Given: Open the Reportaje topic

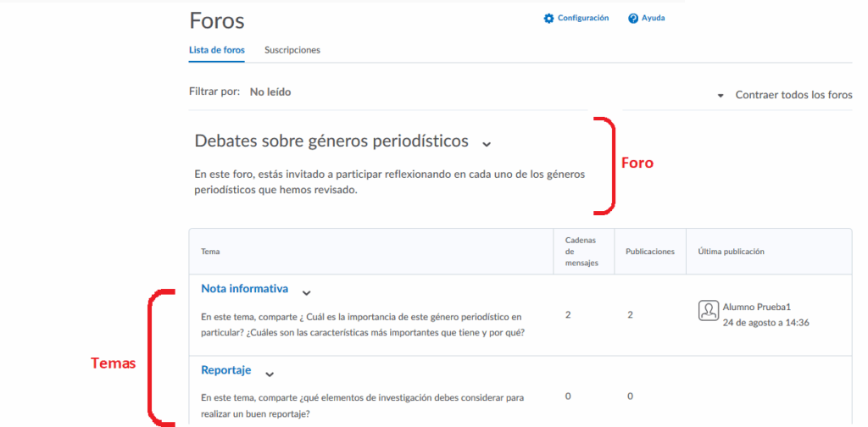Looking at the screenshot, I should (x=225, y=370).
